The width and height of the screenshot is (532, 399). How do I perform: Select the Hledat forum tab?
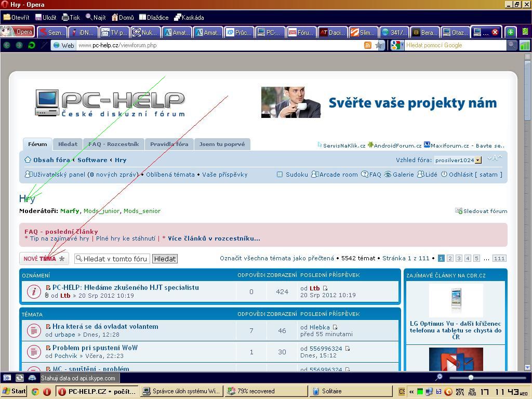(68, 144)
